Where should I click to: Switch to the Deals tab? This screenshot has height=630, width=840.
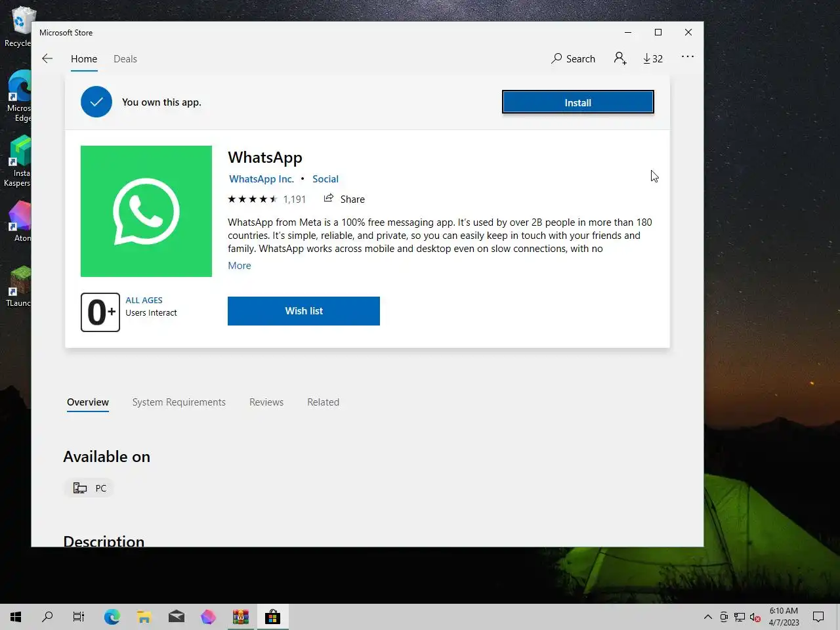(x=125, y=59)
